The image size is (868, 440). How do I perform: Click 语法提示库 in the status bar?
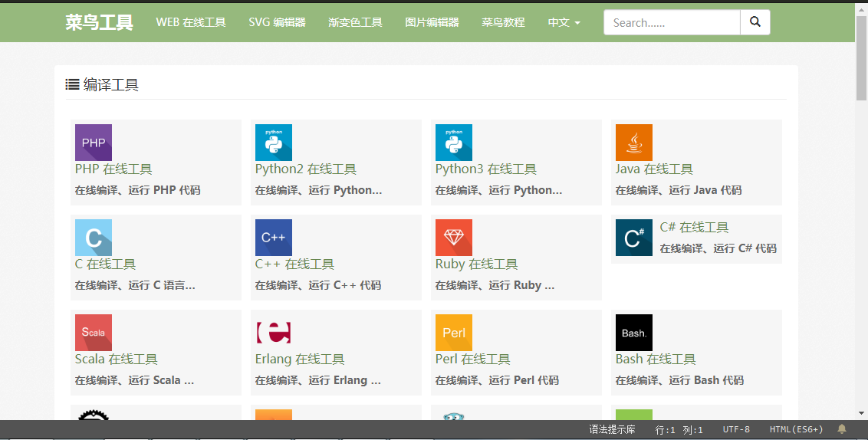(x=612, y=429)
